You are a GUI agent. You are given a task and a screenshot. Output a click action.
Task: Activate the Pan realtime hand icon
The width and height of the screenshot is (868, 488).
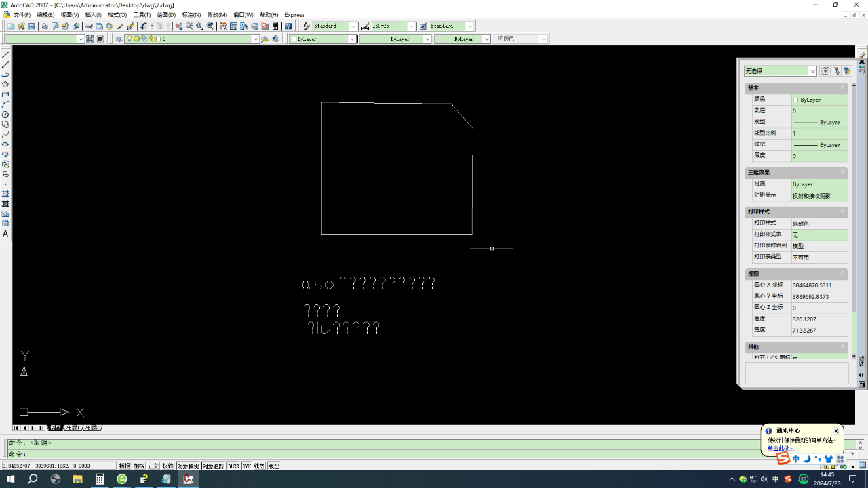[179, 26]
